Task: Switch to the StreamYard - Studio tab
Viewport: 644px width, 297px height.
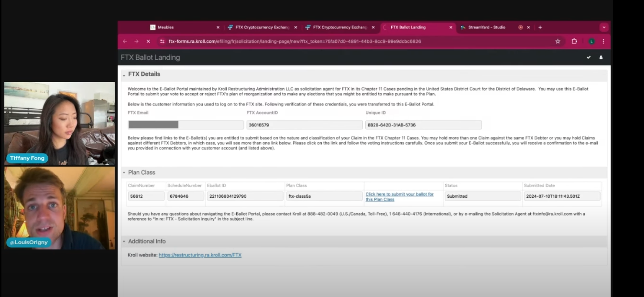Action: click(x=495, y=27)
